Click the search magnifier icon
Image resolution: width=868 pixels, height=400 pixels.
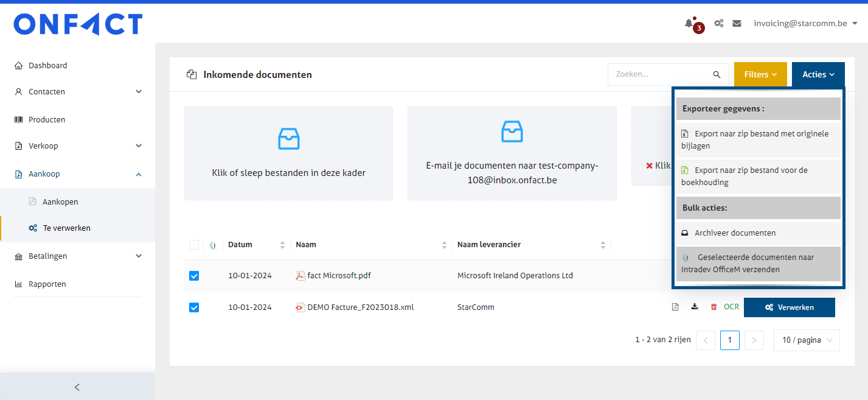point(717,75)
